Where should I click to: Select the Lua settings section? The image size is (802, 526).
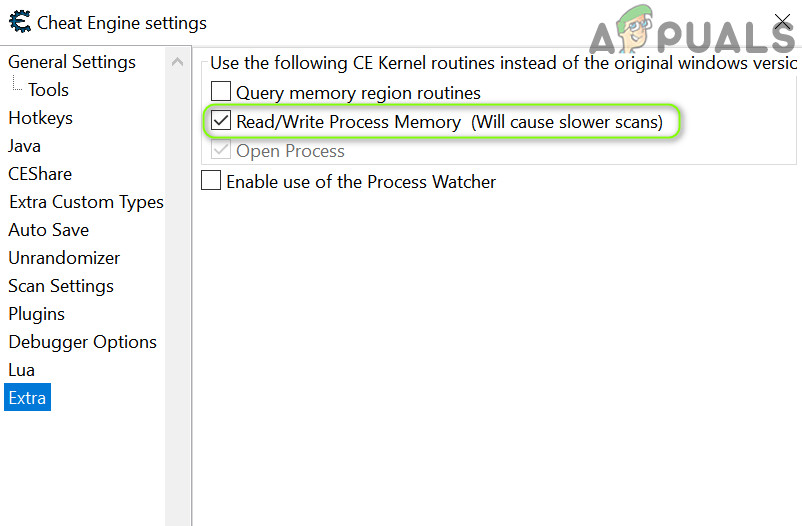pyautogui.click(x=22, y=370)
